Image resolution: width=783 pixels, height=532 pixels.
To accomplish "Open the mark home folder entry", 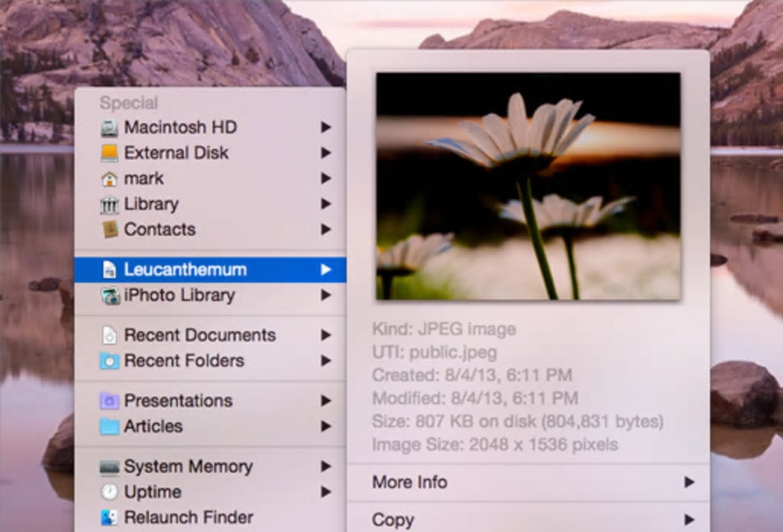I will pyautogui.click(x=210, y=178).
